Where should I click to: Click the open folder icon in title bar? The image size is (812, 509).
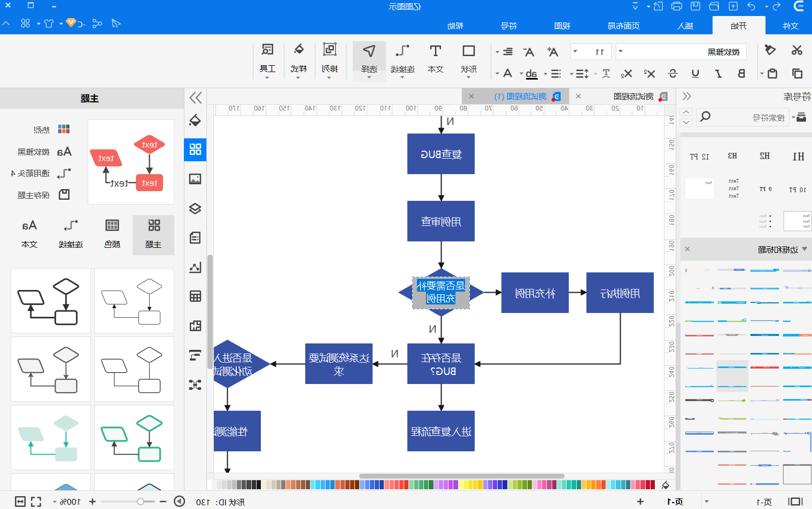[x=714, y=6]
